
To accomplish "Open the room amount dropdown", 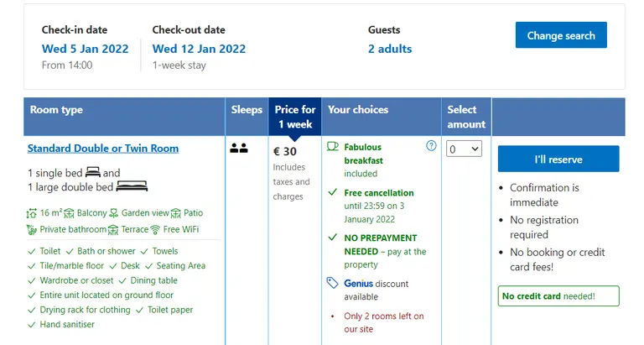I will tap(464, 149).
